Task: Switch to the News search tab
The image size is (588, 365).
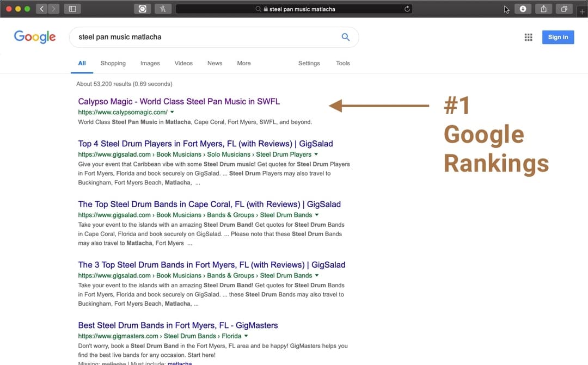Action: point(215,63)
